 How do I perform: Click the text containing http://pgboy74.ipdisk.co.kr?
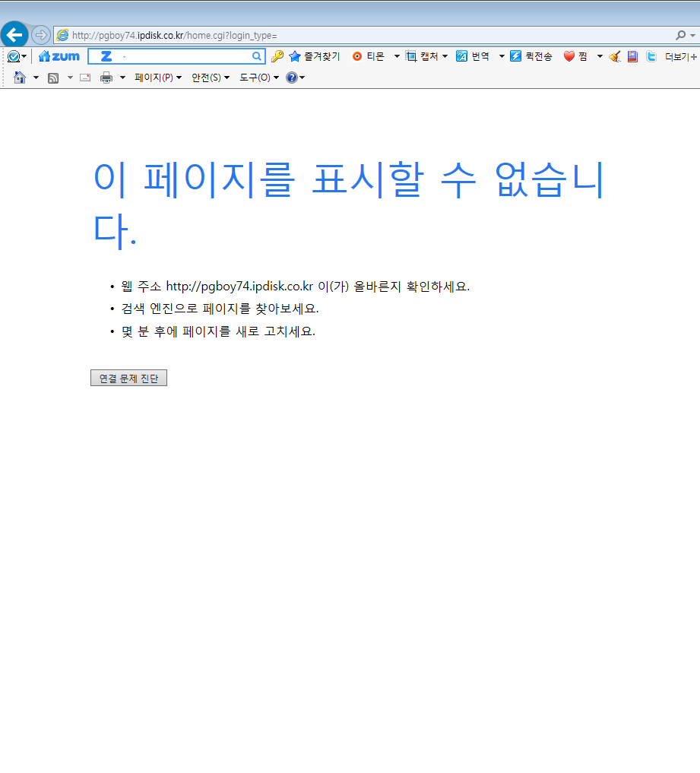click(296, 287)
